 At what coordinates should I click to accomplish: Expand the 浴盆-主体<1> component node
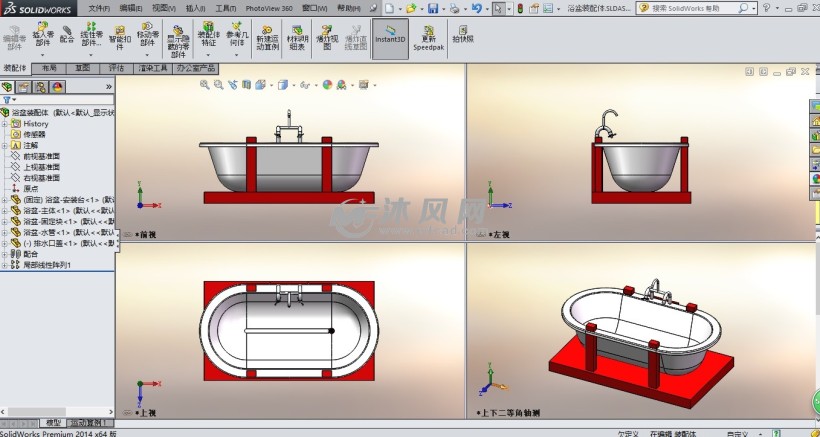click(5, 211)
